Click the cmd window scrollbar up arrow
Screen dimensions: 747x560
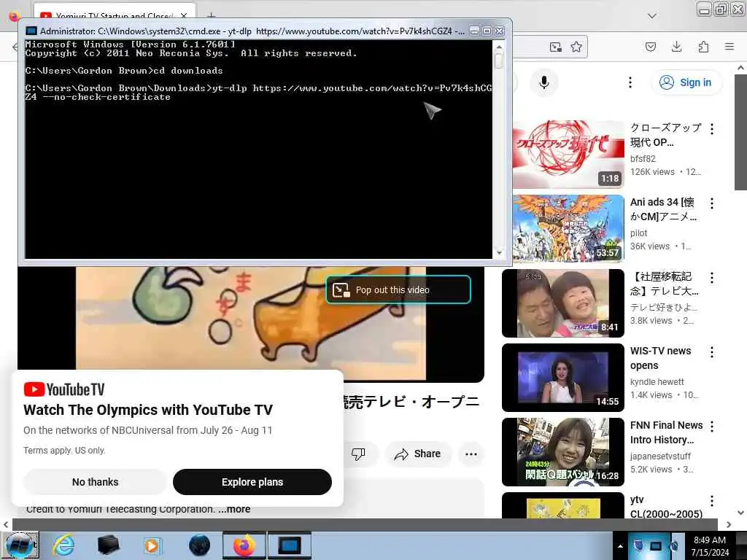pyautogui.click(x=499, y=47)
